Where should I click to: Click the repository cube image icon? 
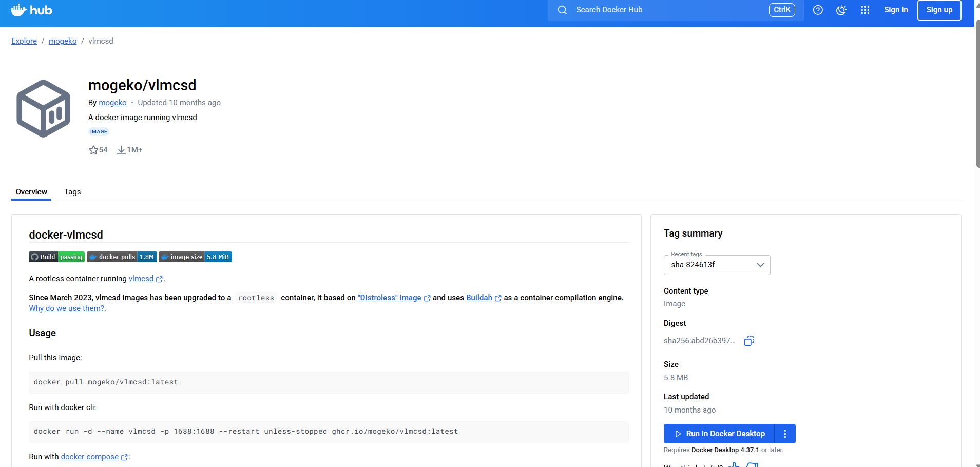(x=43, y=108)
